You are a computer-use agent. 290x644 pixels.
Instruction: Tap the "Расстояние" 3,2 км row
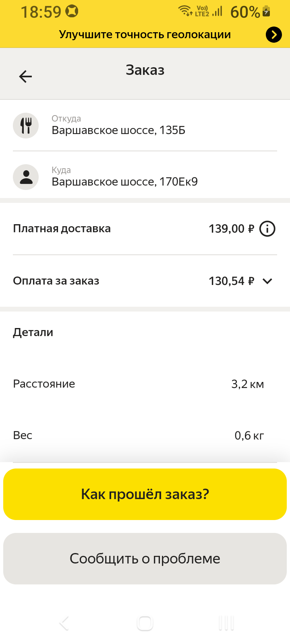tap(139, 384)
